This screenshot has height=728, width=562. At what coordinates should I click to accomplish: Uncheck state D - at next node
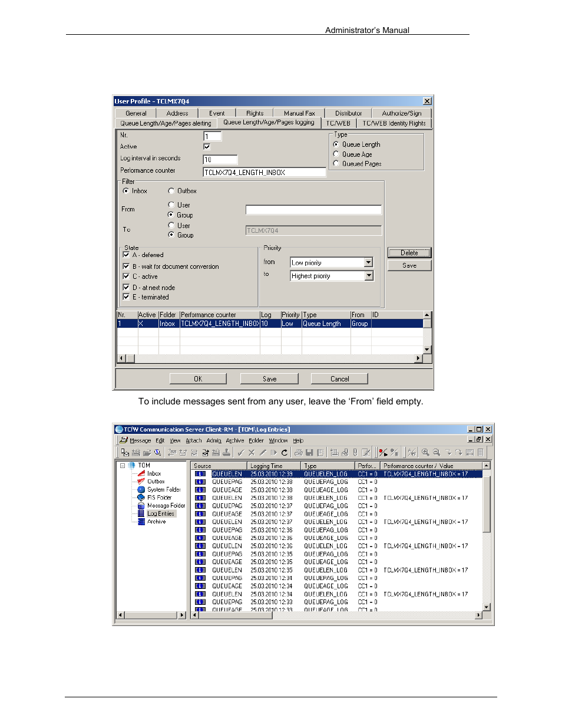point(126,288)
